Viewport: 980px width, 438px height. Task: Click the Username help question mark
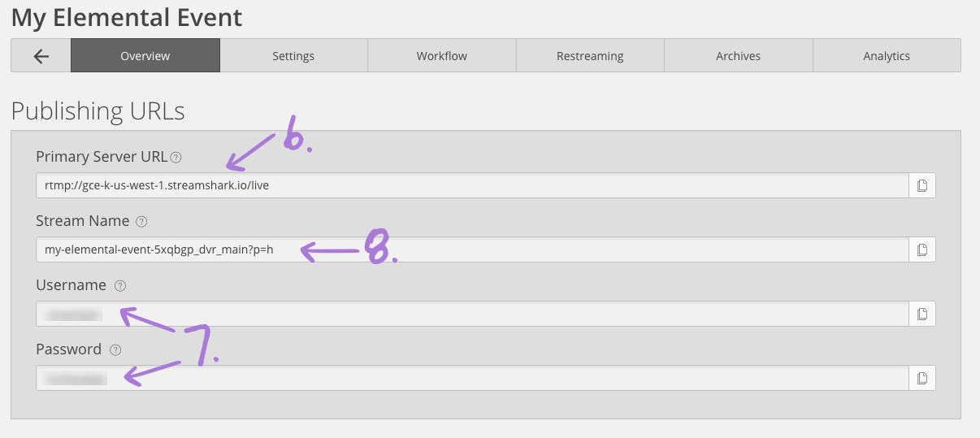click(x=120, y=285)
